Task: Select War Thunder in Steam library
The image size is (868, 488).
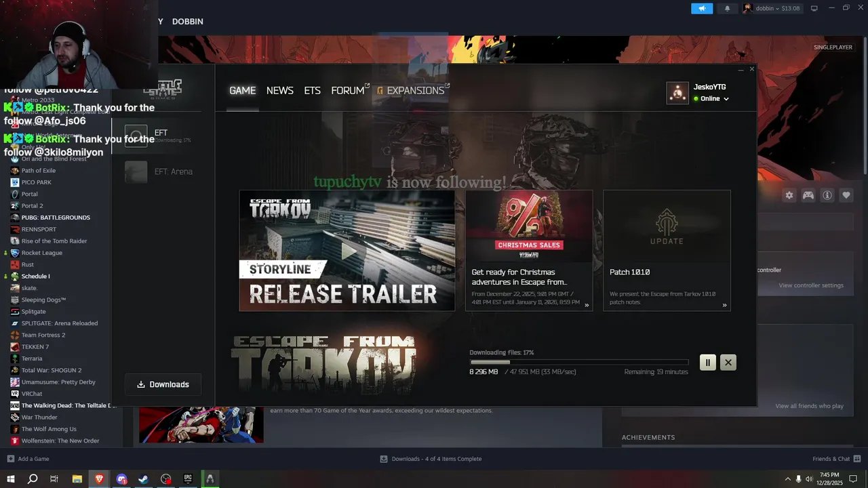Action: (x=39, y=417)
